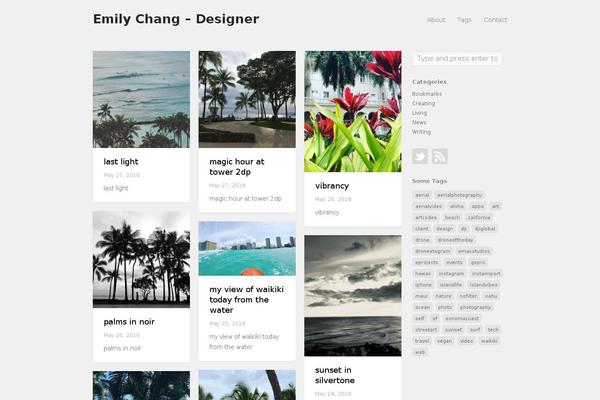600x400 pixels.
Task: Select the 'surf' tag
Action: tap(475, 330)
